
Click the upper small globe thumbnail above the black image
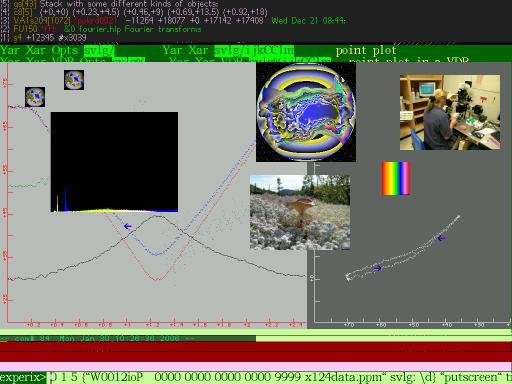coord(74,80)
